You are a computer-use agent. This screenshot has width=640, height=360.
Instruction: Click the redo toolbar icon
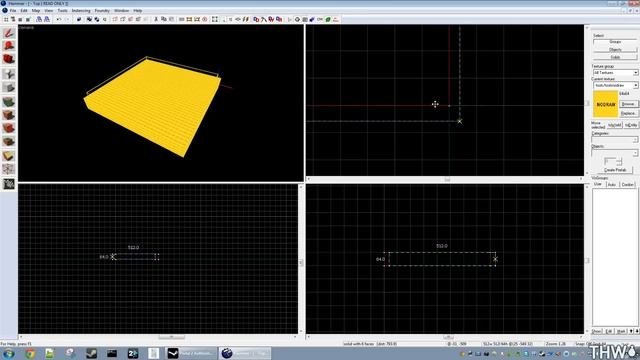click(67, 19)
